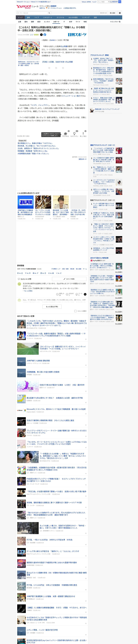Open the 【写真】11回裏 photo link
The height and width of the screenshot is (644, 138).
click(57, 62)
